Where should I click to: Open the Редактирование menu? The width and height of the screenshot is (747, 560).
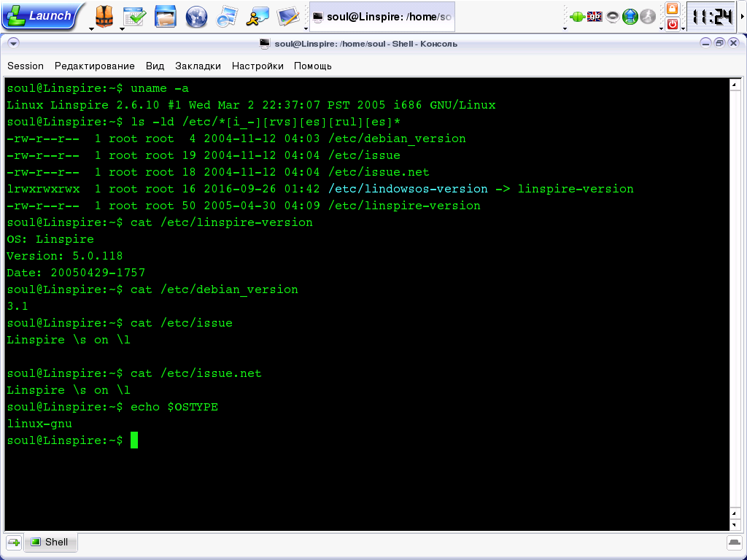[94, 66]
